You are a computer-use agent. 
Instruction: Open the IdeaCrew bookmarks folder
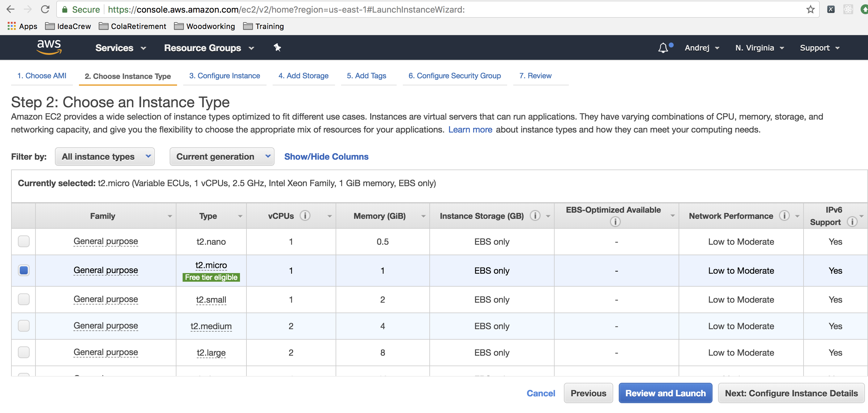[68, 26]
